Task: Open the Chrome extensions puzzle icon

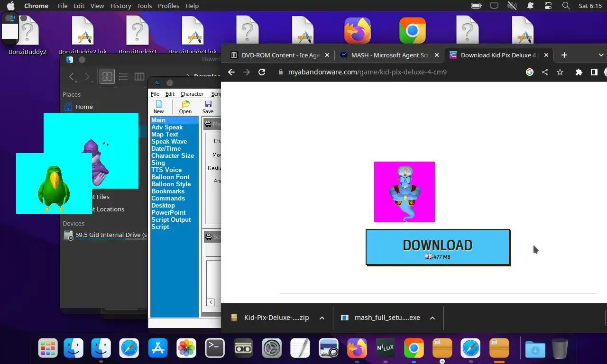Action: pos(579,72)
